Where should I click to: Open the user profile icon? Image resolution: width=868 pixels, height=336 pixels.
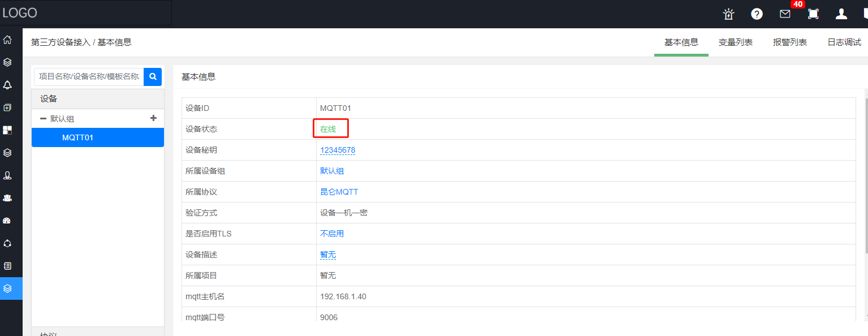tap(841, 14)
